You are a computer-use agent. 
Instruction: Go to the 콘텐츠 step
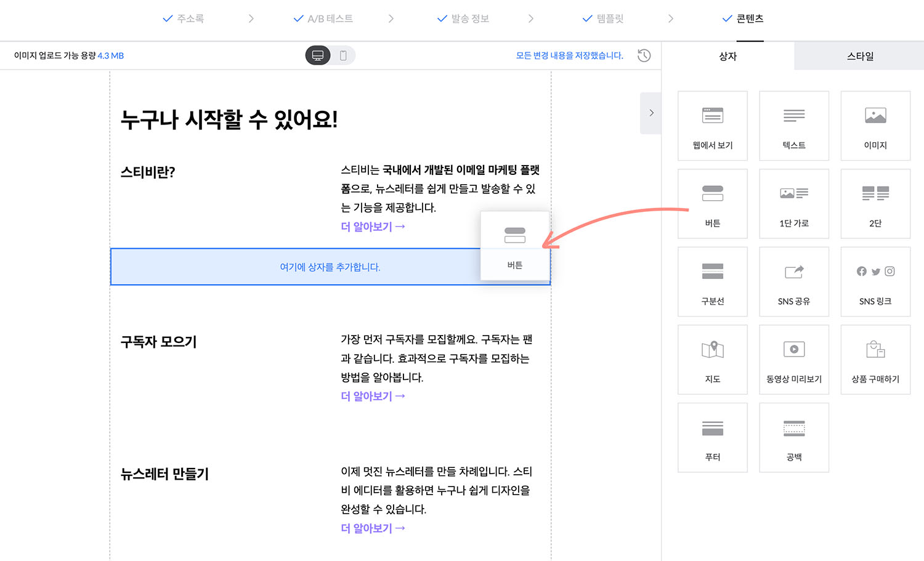(x=743, y=18)
